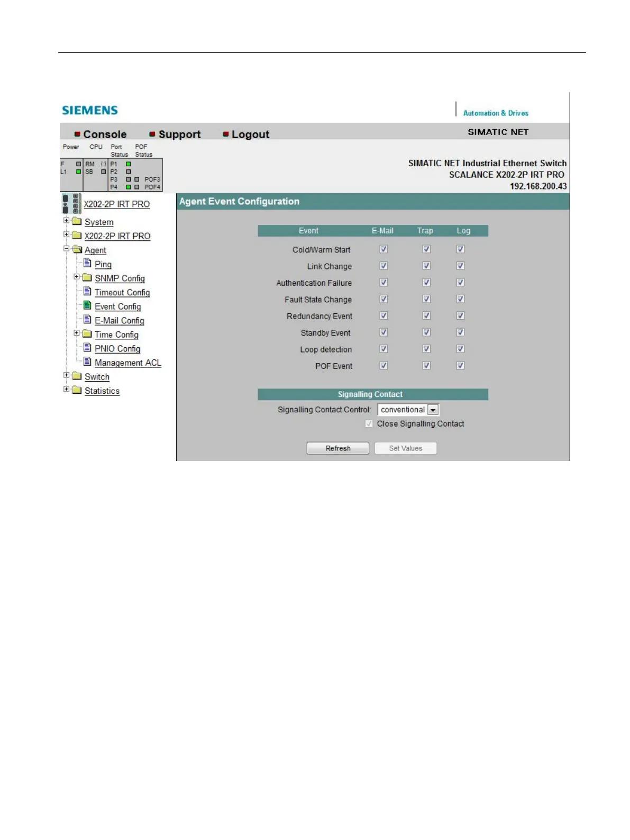Open Signalling Contact Control dropdown

point(408,410)
